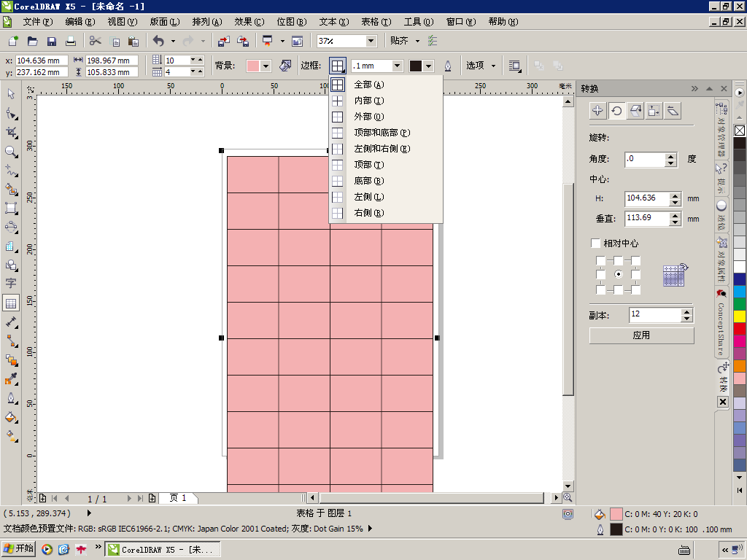Check the middle-left anchor point box

601,275
